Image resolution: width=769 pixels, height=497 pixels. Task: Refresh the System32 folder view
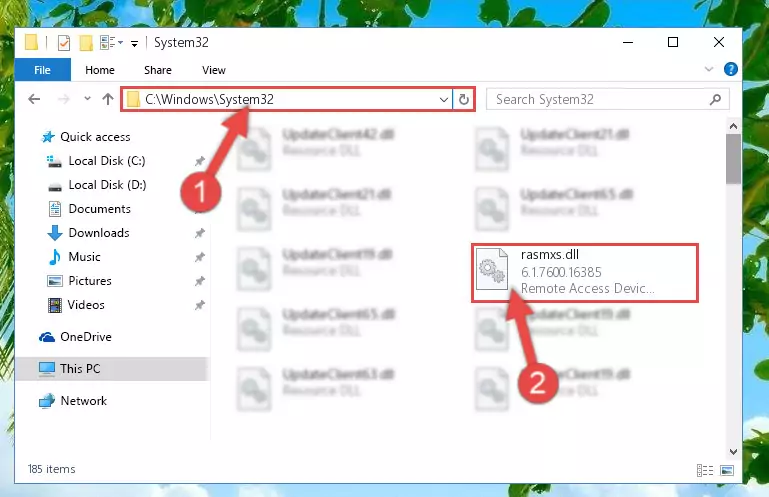coord(463,100)
